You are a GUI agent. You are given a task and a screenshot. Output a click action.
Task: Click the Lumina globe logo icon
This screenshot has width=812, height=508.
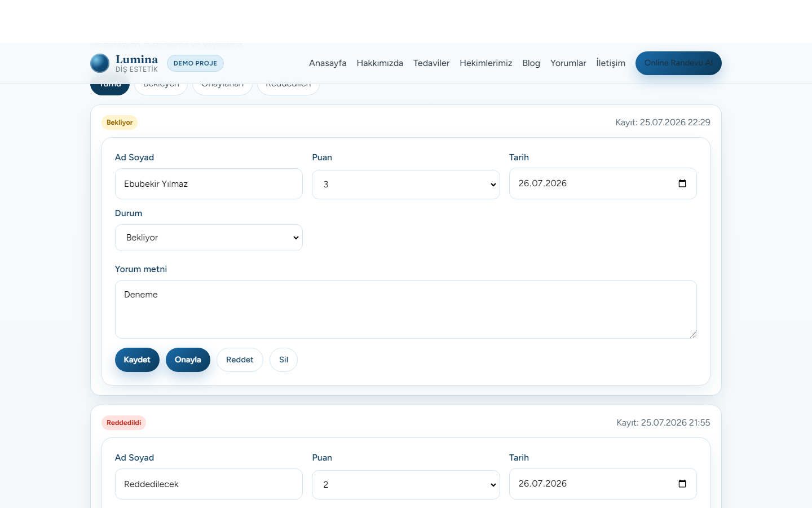click(x=100, y=63)
